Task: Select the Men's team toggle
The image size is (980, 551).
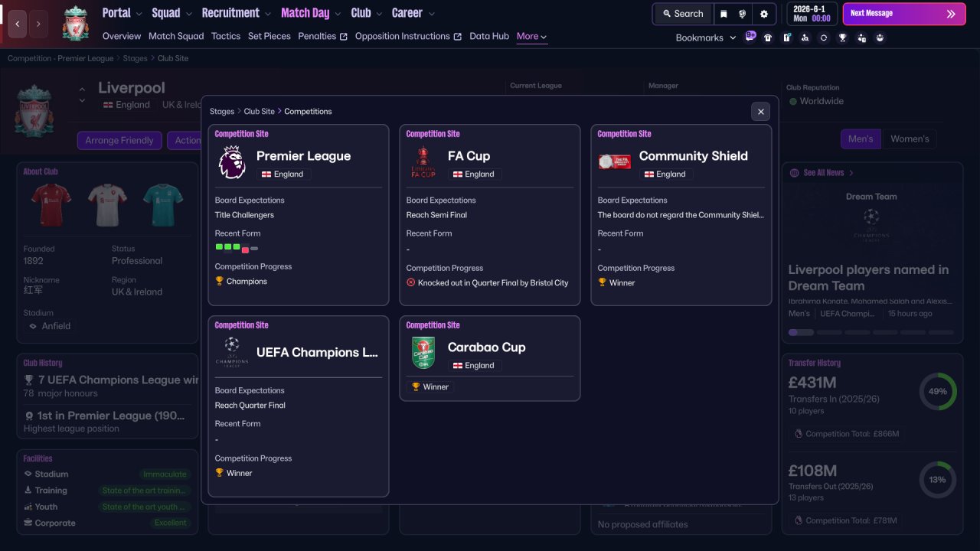Action: click(861, 139)
